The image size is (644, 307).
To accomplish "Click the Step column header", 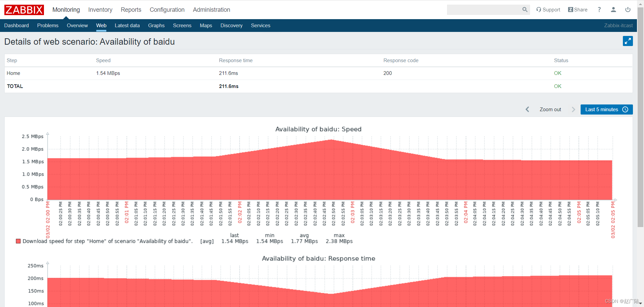I will 12,60.
